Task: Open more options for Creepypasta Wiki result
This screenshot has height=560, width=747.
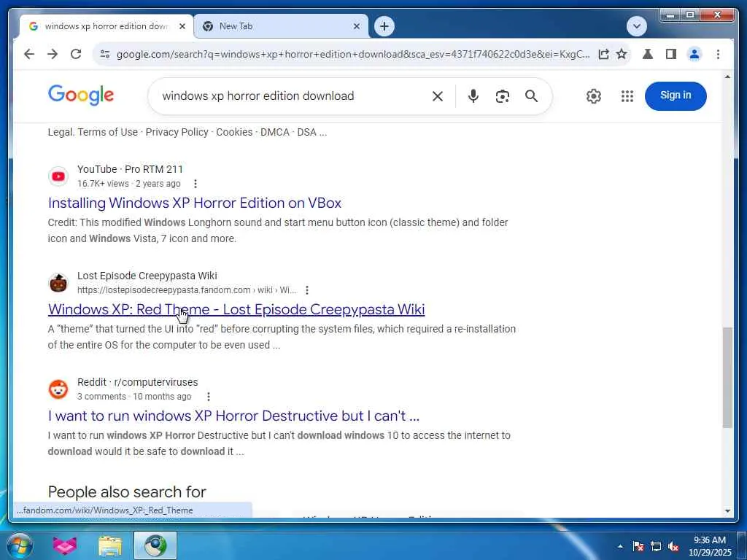Action: 307,290
